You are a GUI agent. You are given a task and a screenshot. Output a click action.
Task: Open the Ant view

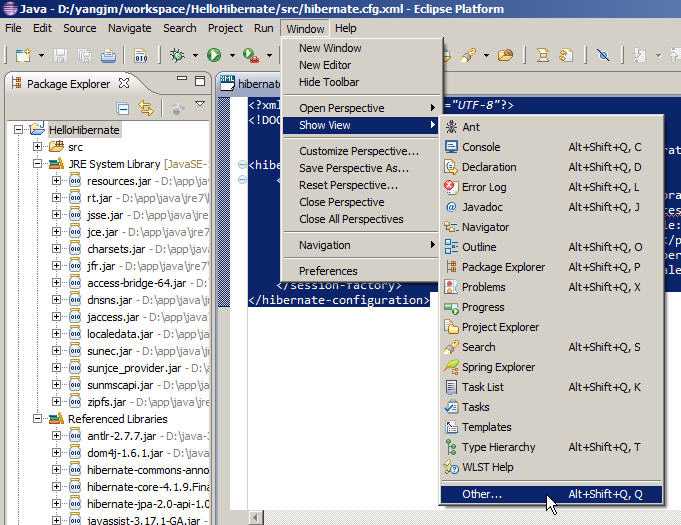(x=552, y=127)
